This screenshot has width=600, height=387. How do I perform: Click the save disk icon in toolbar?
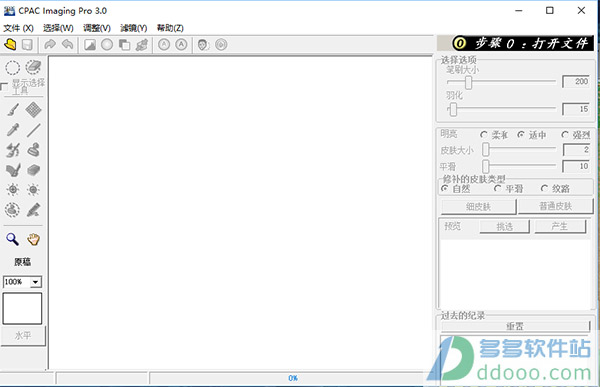27,45
